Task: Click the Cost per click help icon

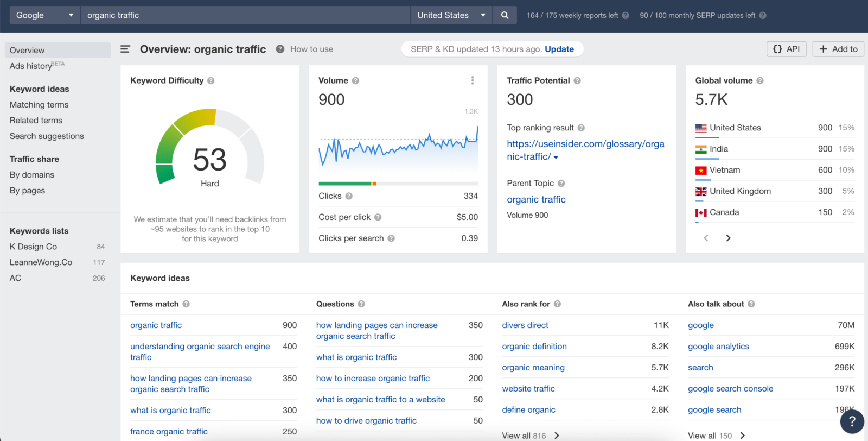Action: pos(378,217)
